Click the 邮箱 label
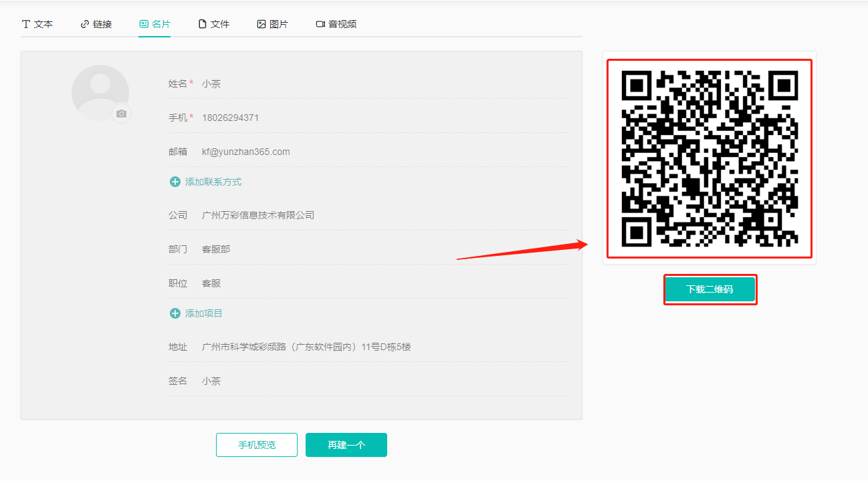Image resolution: width=868 pixels, height=483 pixels. (x=178, y=152)
